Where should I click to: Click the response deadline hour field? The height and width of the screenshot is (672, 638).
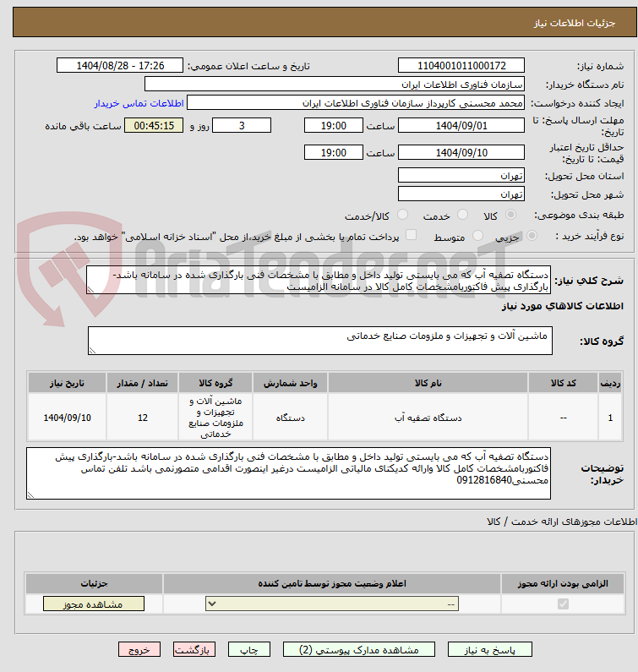pos(333,126)
